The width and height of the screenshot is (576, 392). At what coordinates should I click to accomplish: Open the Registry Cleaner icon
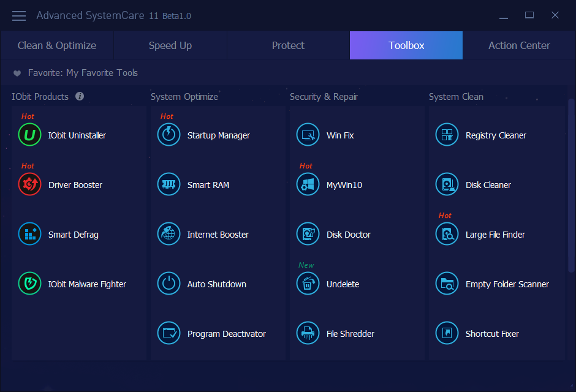coord(447,135)
